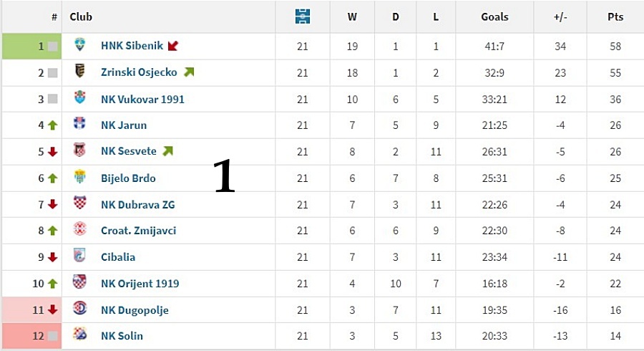The width and height of the screenshot is (644, 351).
Task: Click the green up arrow at position 4
Action: click(x=52, y=125)
